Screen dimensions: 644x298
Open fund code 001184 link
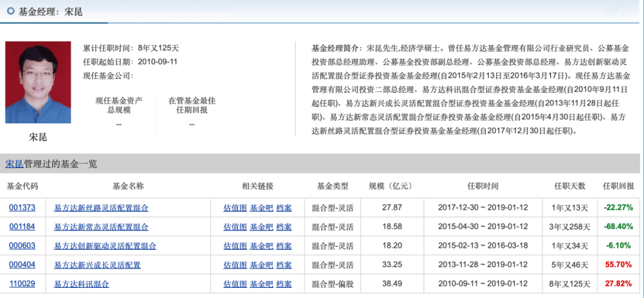pyautogui.click(x=21, y=227)
